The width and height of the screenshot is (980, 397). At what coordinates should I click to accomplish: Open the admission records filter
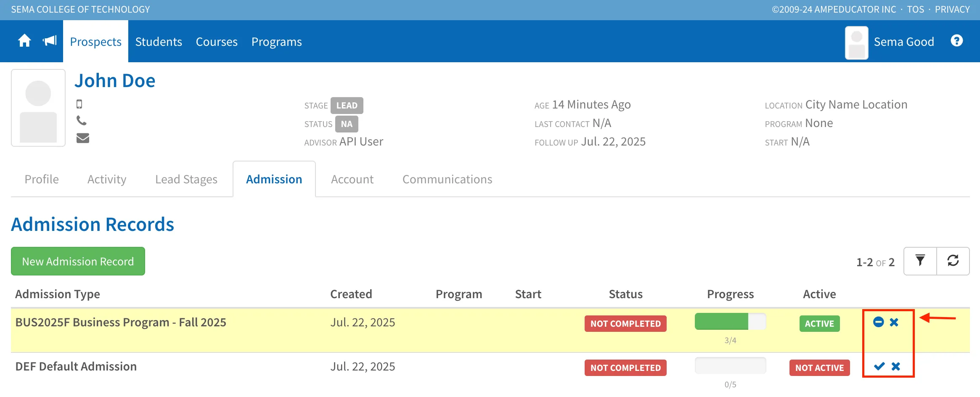[x=920, y=261]
